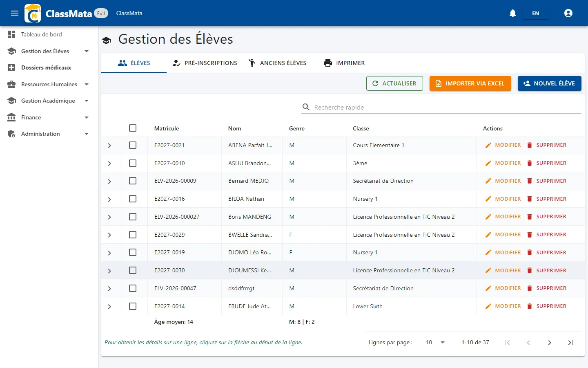Click MODIFIER for E2027-0029 row
Image resolution: width=588 pixels, height=368 pixels.
pos(503,235)
